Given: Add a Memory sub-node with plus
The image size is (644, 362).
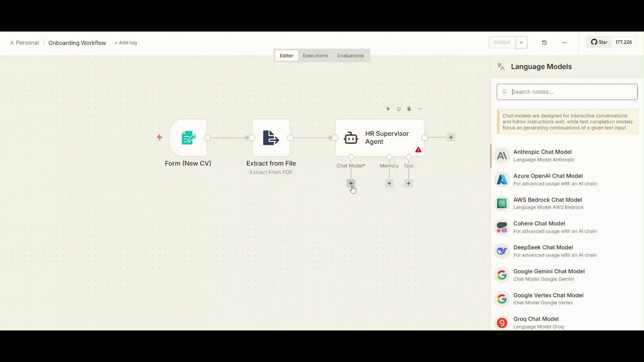Looking at the screenshot, I should [x=389, y=183].
